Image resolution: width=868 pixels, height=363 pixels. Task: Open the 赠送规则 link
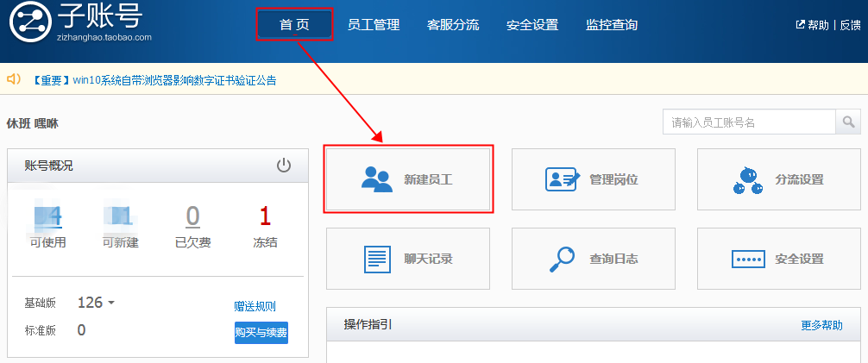(255, 306)
